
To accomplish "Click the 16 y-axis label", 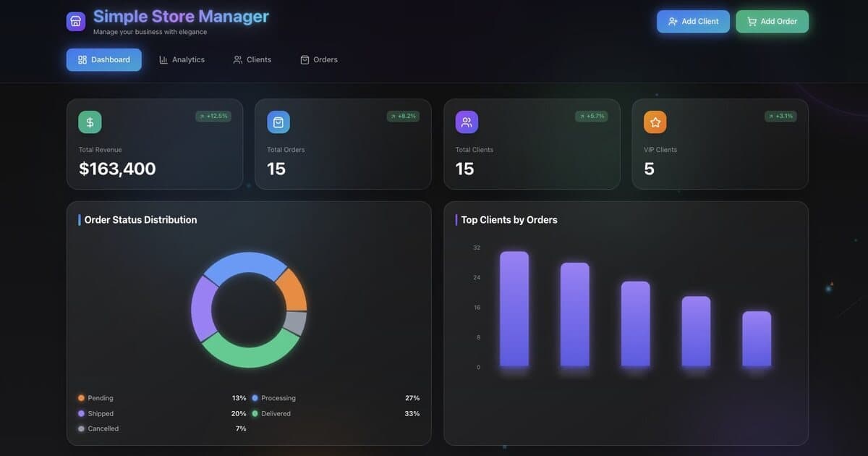I will [x=477, y=308].
